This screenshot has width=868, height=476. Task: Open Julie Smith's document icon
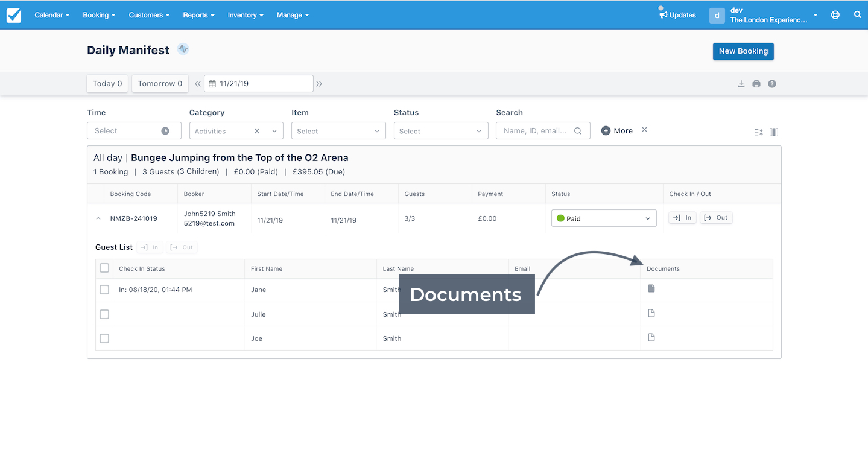tap(651, 313)
